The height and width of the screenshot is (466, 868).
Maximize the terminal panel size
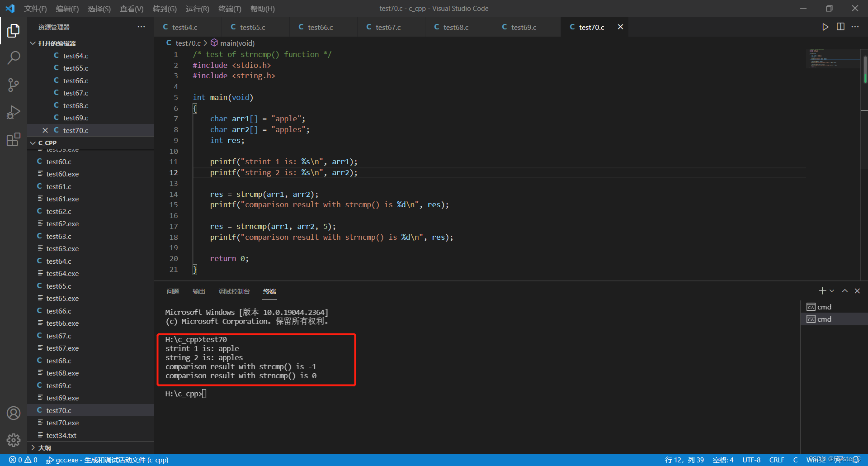[x=844, y=291]
